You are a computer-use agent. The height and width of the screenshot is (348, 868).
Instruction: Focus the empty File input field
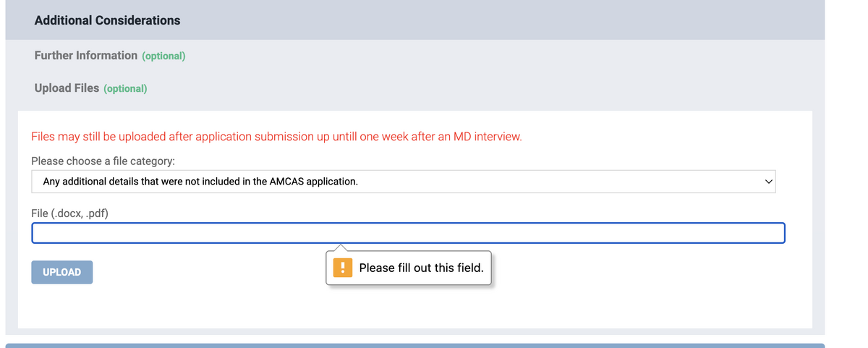click(x=408, y=233)
